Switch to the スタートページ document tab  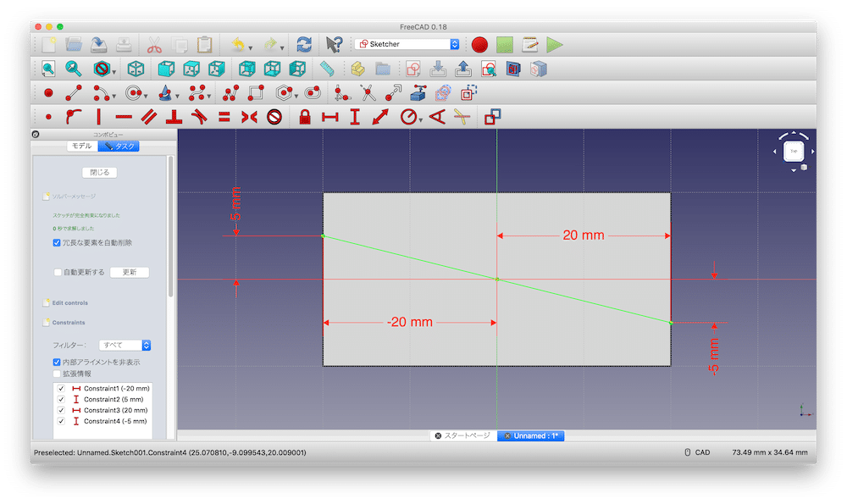point(462,435)
